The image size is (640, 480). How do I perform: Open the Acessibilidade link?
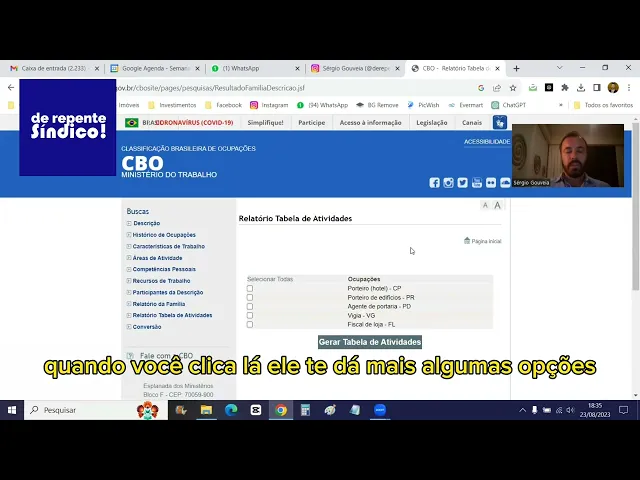[x=487, y=142]
